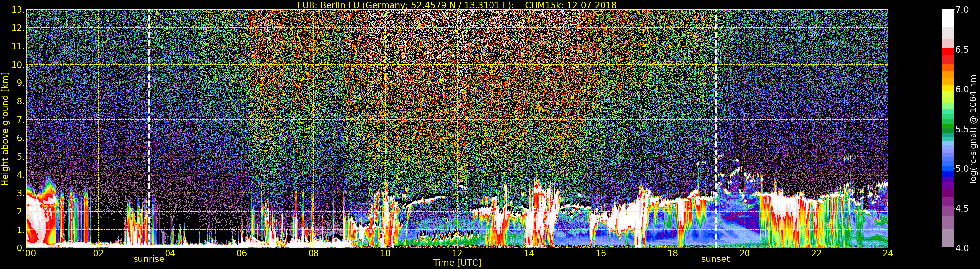Click the "6.5" colorbar tick label

click(x=962, y=50)
